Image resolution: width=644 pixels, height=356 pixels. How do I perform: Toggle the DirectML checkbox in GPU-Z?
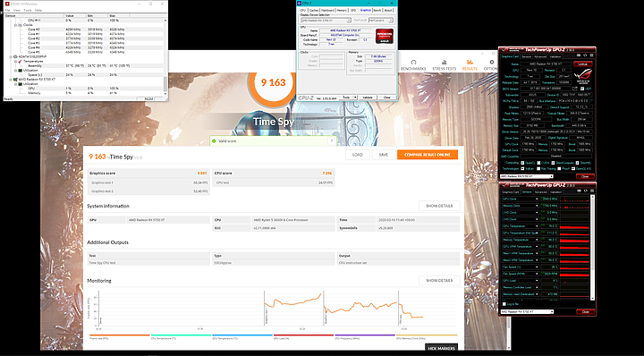tap(577, 163)
